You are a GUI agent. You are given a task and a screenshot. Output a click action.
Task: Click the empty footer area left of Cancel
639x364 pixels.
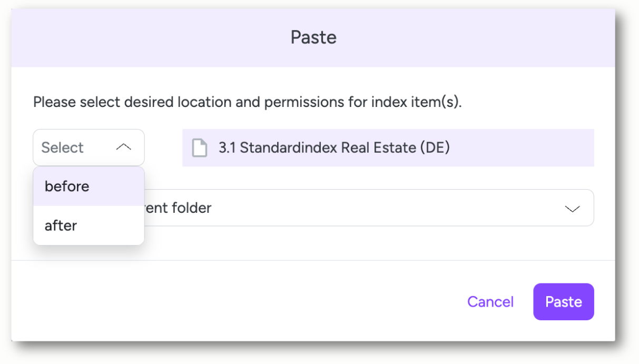click(237, 302)
